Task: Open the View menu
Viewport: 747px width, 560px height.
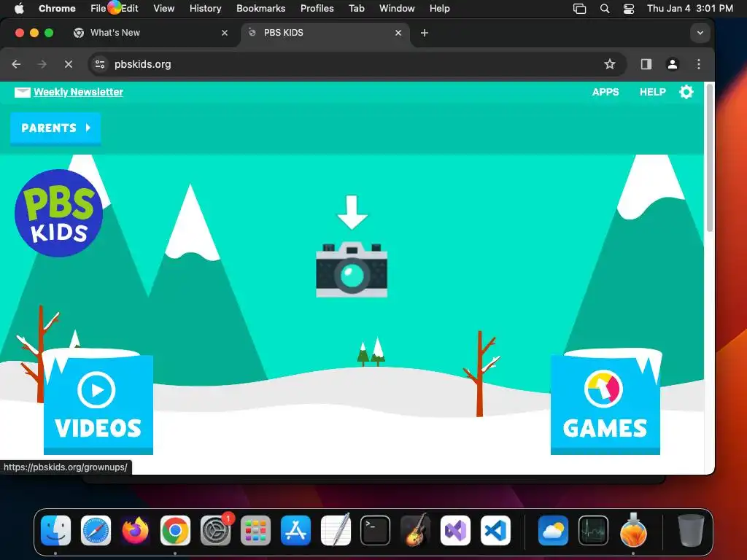Action: click(163, 9)
